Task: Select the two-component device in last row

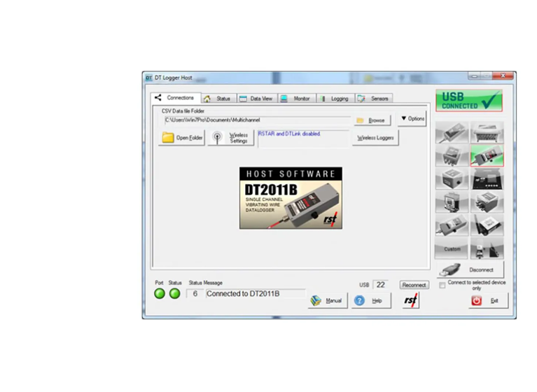Action: pos(487,248)
